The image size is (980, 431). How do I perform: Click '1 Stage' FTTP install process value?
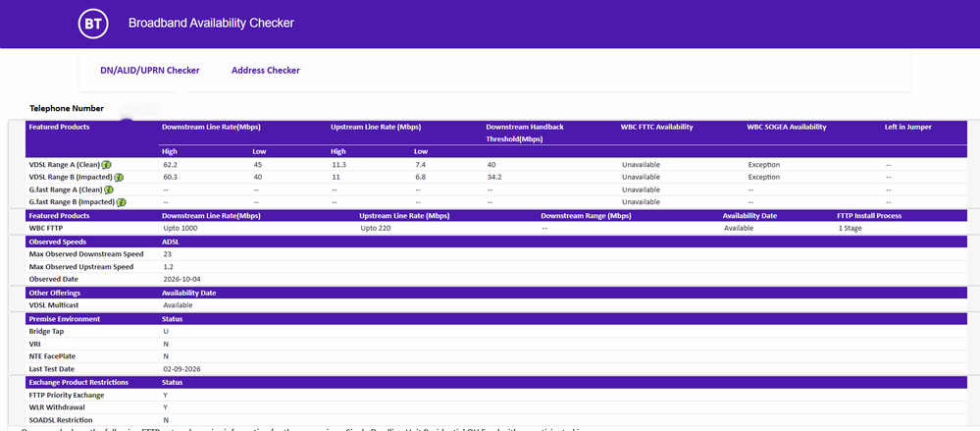tap(850, 229)
